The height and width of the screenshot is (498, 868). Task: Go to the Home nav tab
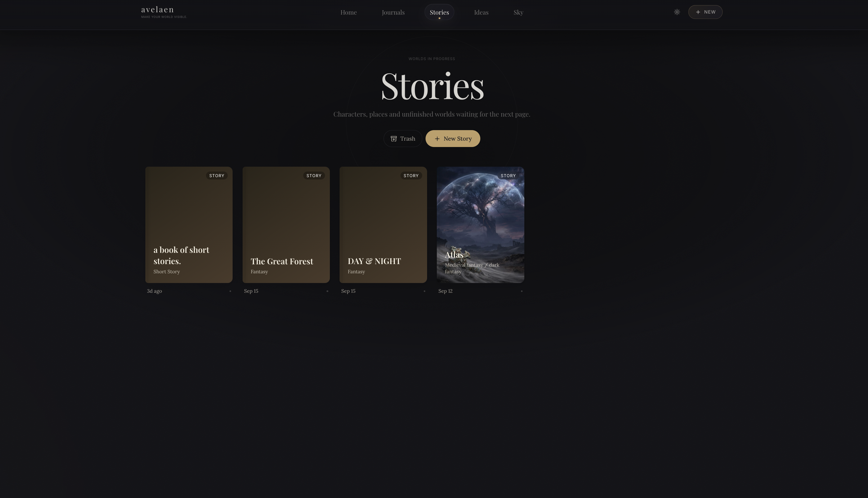click(x=349, y=12)
